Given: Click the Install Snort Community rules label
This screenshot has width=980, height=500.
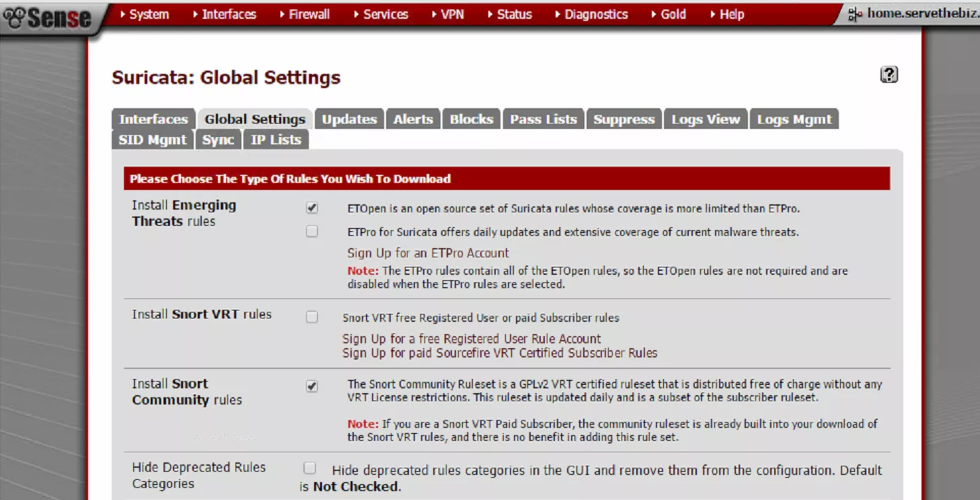Looking at the screenshot, I should (x=187, y=392).
